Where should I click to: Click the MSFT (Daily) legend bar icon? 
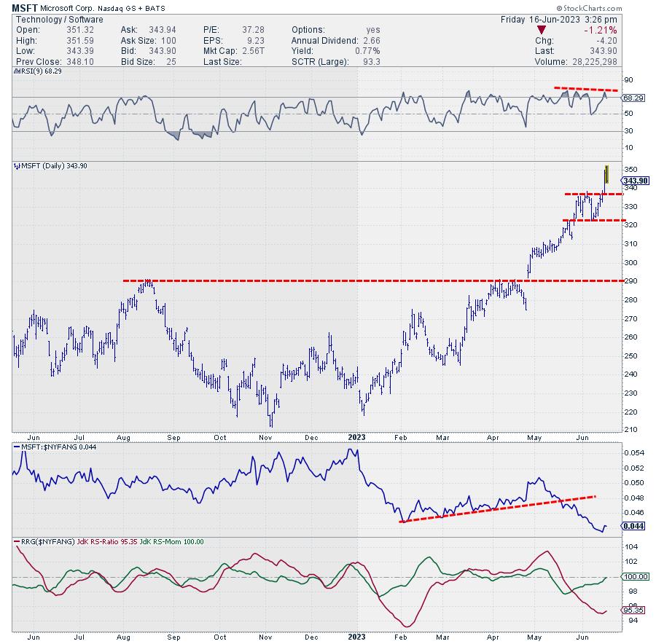(16, 167)
